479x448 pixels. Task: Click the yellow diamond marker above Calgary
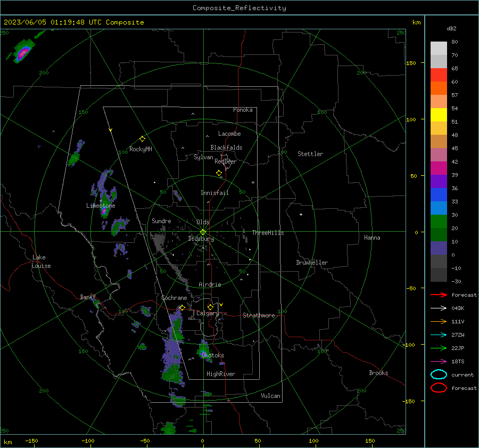[210, 307]
